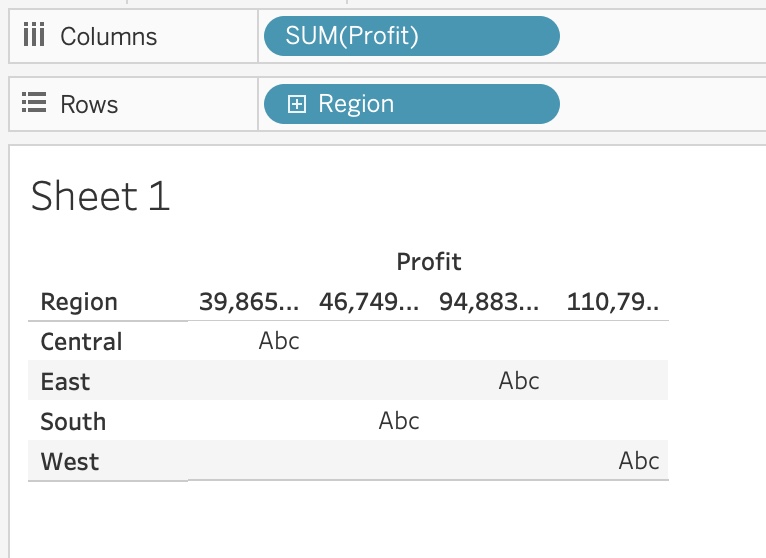Click the Columns shelf icon

[35, 37]
